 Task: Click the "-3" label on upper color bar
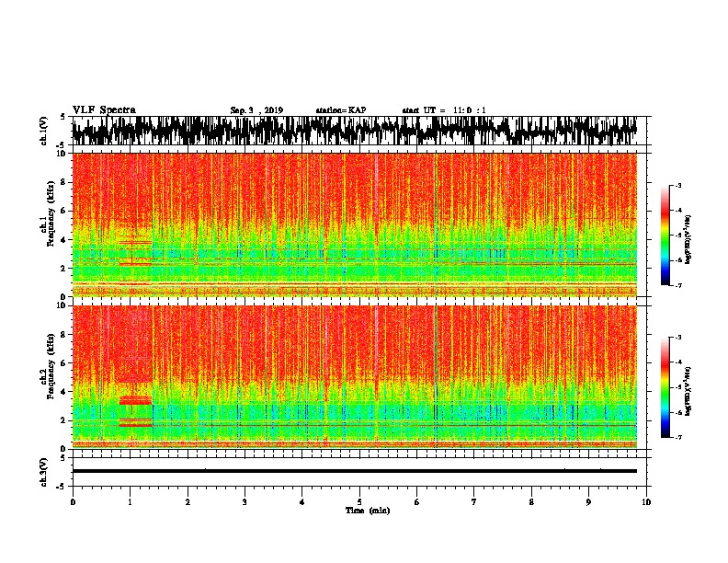pyautogui.click(x=678, y=186)
